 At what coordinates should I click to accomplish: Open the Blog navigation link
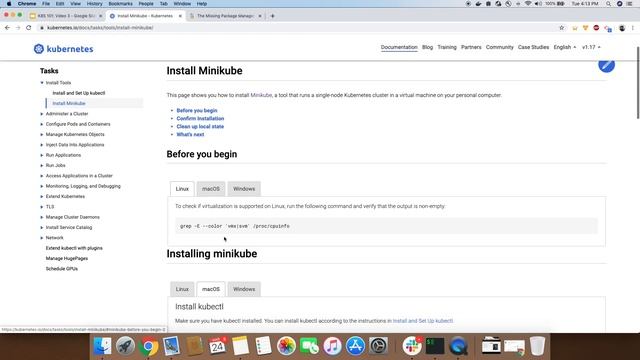point(427,47)
